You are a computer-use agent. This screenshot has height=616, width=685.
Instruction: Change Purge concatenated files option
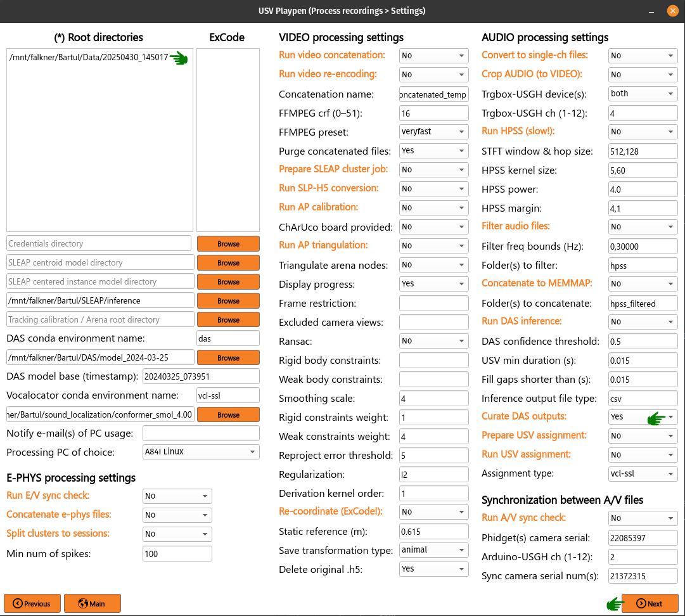pos(433,151)
